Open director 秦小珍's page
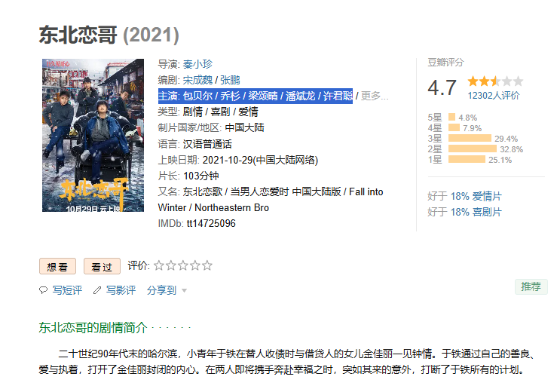Screen dimensions: 557x392 point(197,64)
